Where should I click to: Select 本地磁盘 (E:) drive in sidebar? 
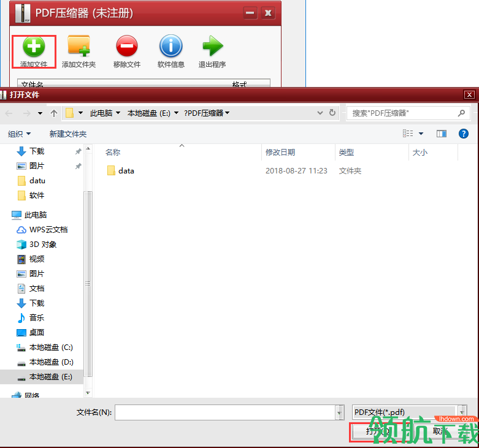pos(42,376)
